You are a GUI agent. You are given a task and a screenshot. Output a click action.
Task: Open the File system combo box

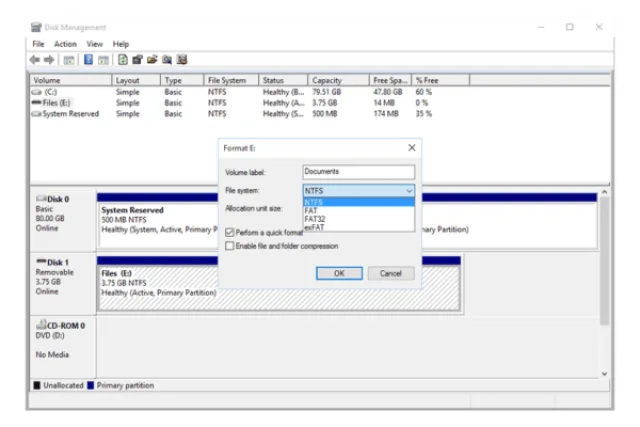(x=358, y=191)
